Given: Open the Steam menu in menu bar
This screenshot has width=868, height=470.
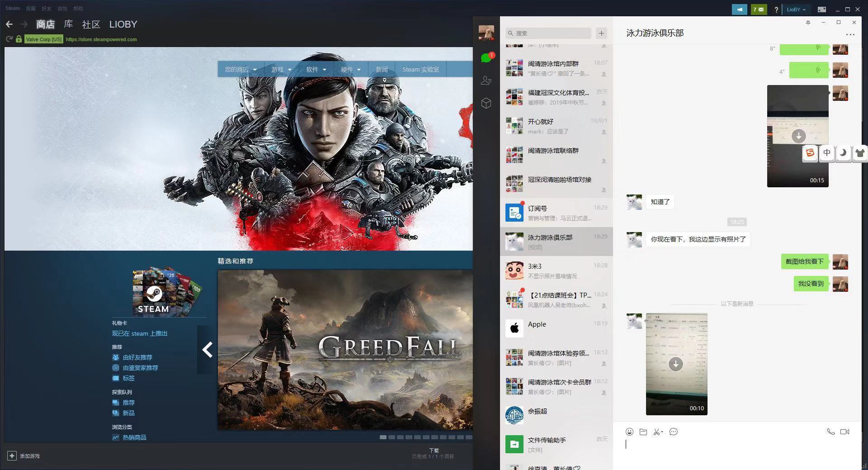Looking at the screenshot, I should point(13,8).
